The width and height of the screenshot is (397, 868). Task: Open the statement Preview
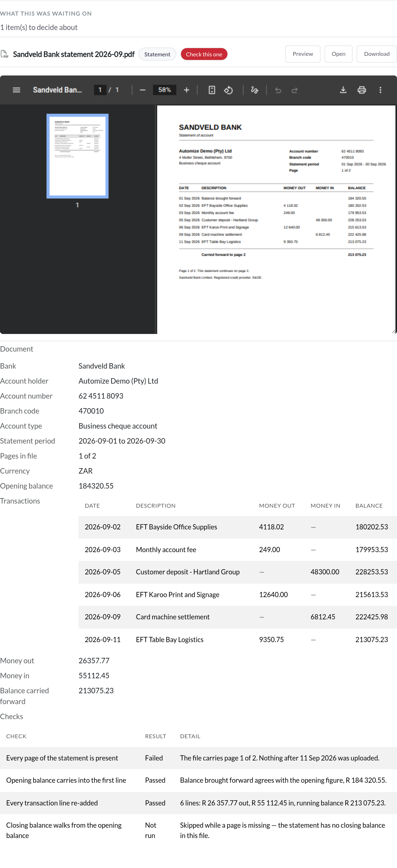[x=303, y=54]
